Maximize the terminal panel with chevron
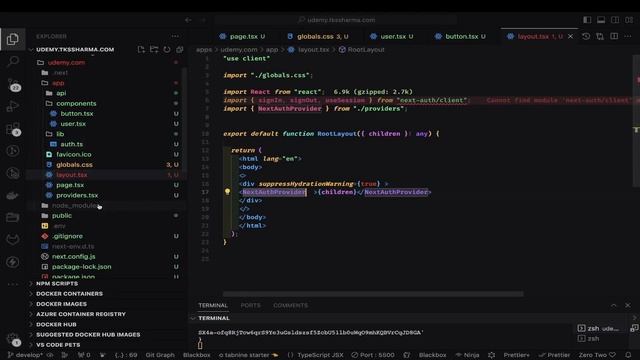Viewport: 640px width, 360px height. (x=614, y=305)
